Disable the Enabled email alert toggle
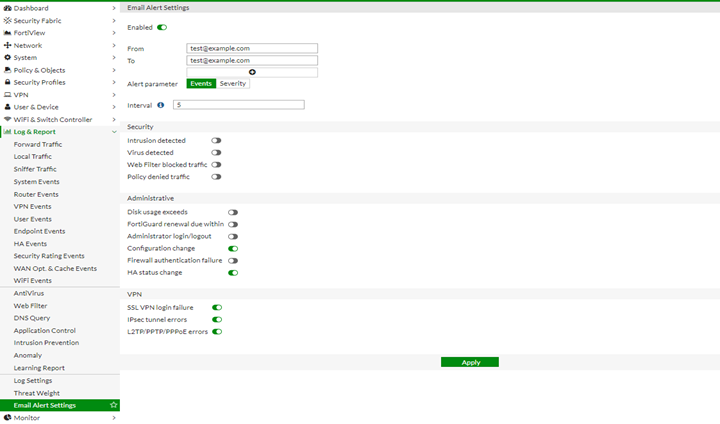Screen dimensions: 720x424 [162, 28]
